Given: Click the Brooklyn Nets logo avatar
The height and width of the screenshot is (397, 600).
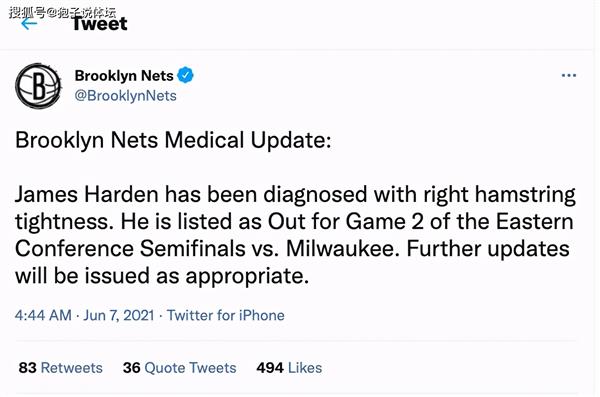Looking at the screenshot, I should [x=38, y=86].
